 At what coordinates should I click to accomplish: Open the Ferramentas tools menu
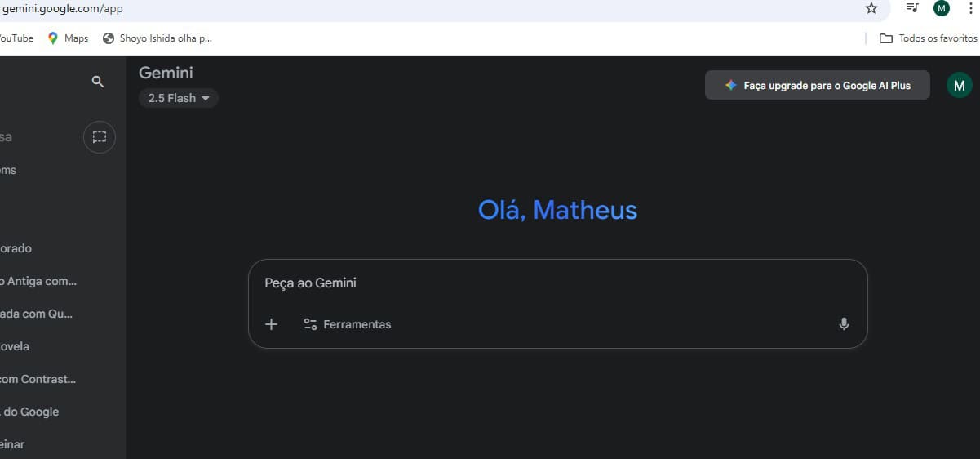[x=348, y=324]
